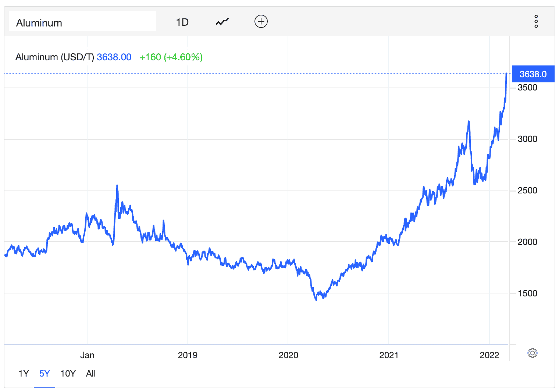Open the 1D interval selector
This screenshot has width=559, height=392.
coord(182,22)
